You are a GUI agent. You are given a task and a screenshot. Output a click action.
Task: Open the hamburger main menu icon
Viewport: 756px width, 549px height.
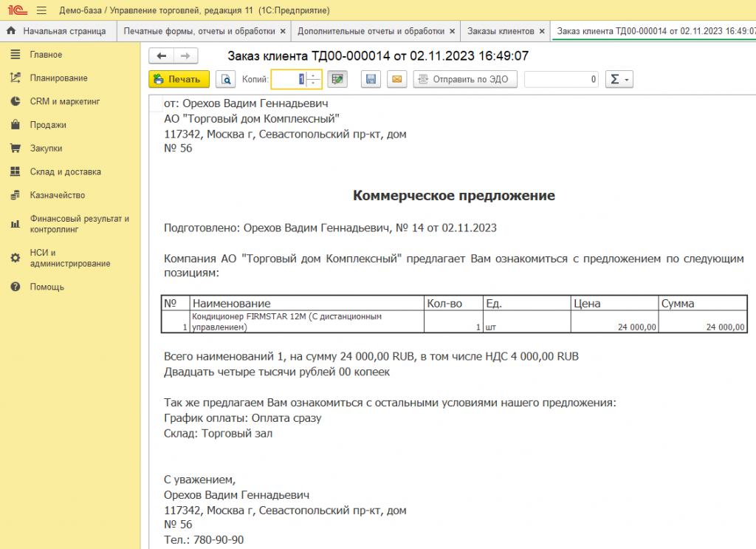(41, 10)
